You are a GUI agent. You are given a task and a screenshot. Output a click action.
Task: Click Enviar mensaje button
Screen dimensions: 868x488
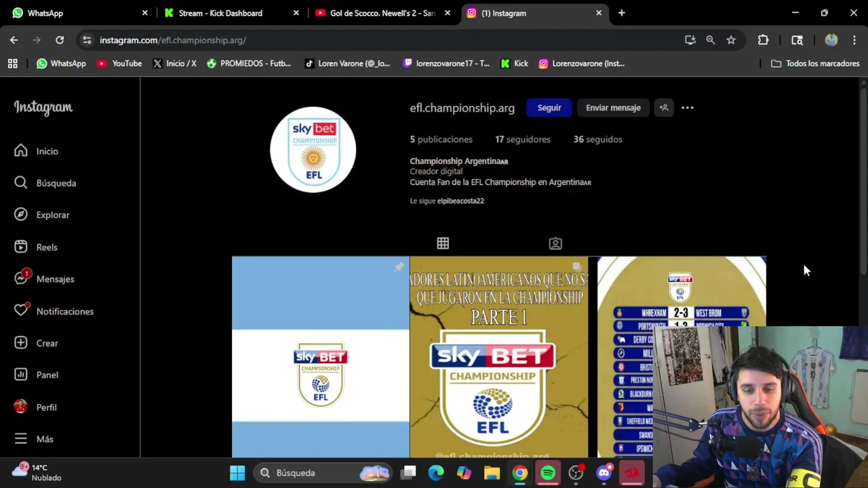[x=613, y=108]
